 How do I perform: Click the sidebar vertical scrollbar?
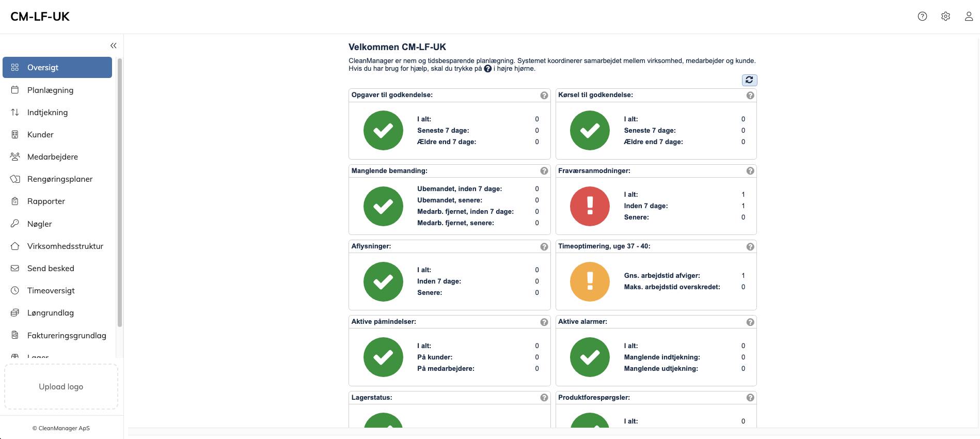pyautogui.click(x=120, y=191)
